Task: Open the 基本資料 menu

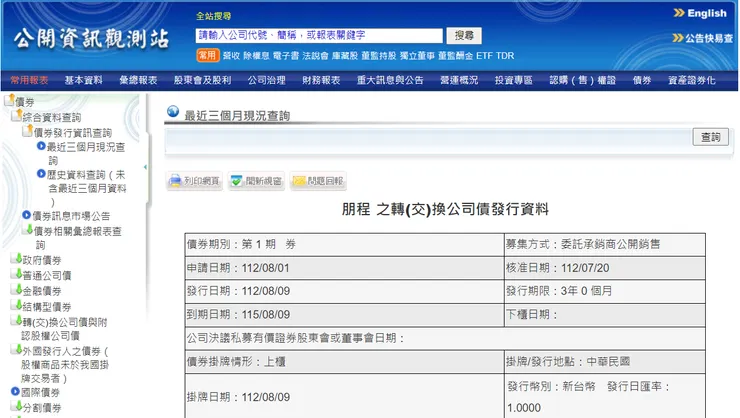Action: click(84, 80)
